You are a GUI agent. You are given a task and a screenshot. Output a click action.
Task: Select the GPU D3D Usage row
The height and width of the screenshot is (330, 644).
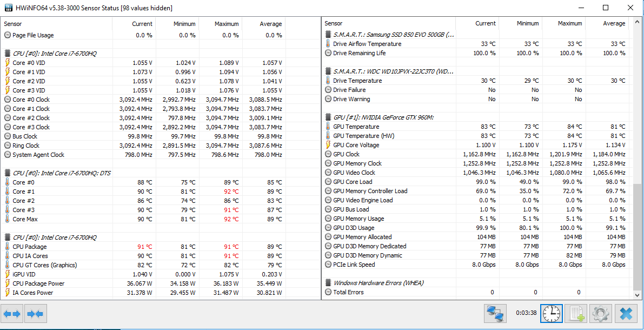point(477,228)
